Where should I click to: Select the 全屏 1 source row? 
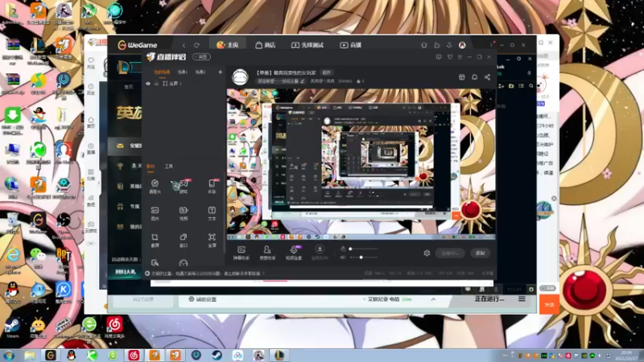point(184,84)
